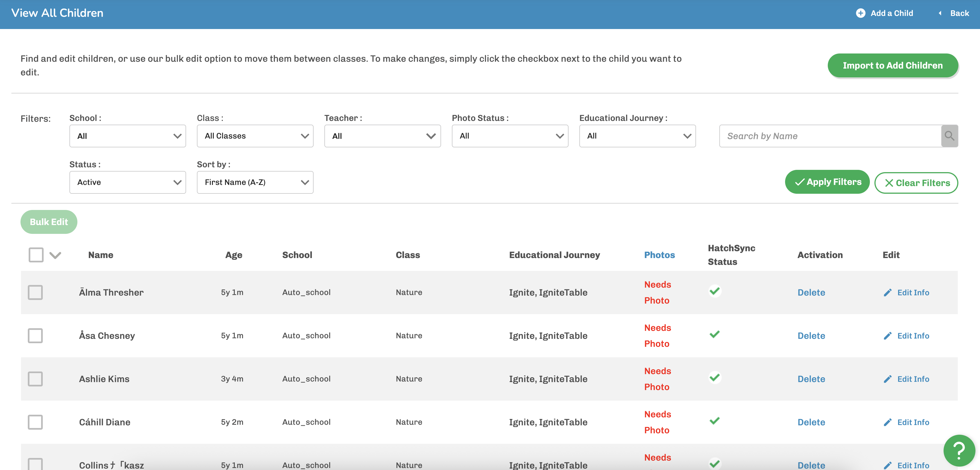980x470 pixels.
Task: Open Edit Info for Cáhill Diane
Action: coord(913,422)
